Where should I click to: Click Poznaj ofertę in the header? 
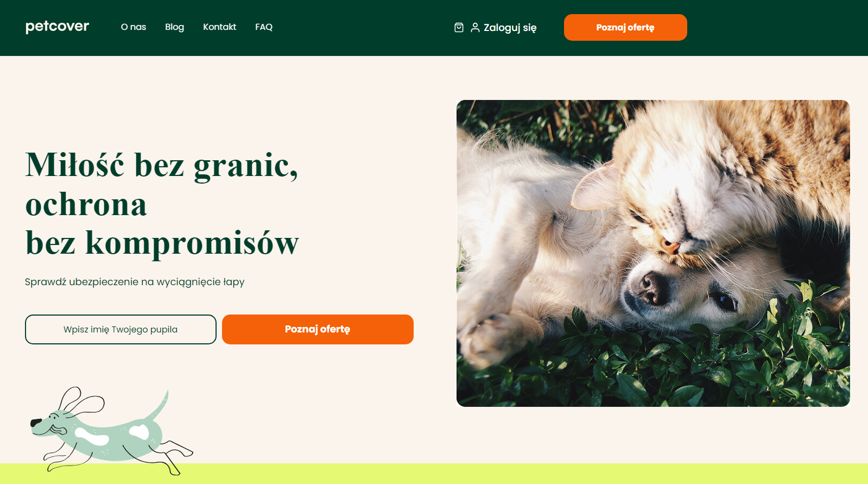click(x=625, y=27)
